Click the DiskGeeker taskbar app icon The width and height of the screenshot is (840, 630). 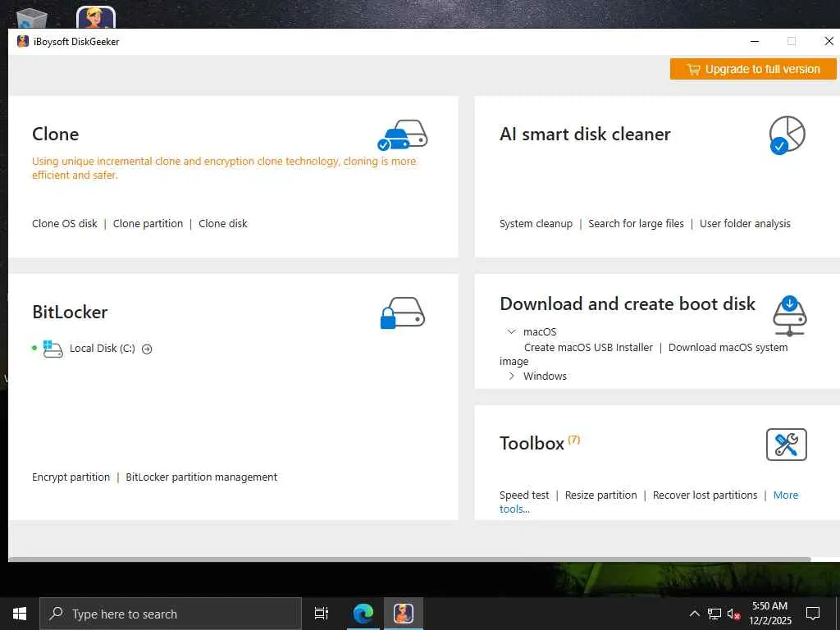[x=403, y=614]
